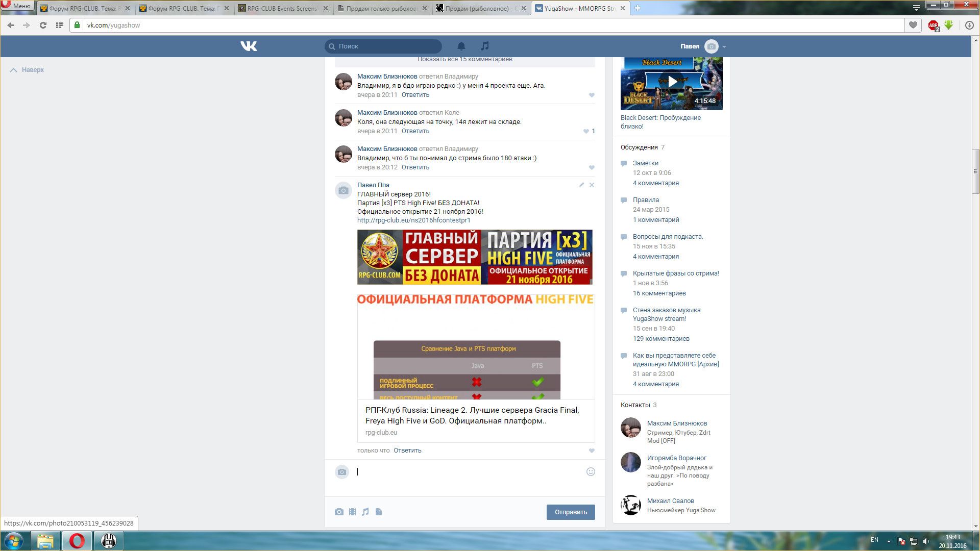
Task: Open the 129 комментариев link
Action: [661, 339]
